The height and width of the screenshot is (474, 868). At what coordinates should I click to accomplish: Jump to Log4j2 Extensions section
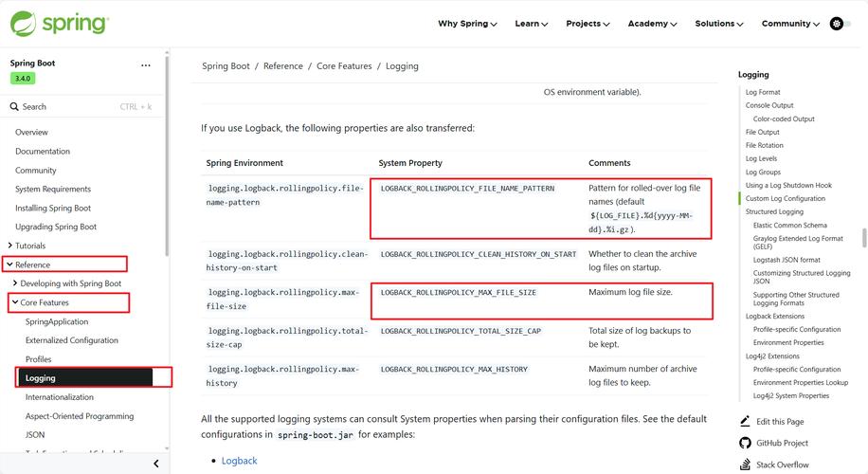pyautogui.click(x=772, y=355)
